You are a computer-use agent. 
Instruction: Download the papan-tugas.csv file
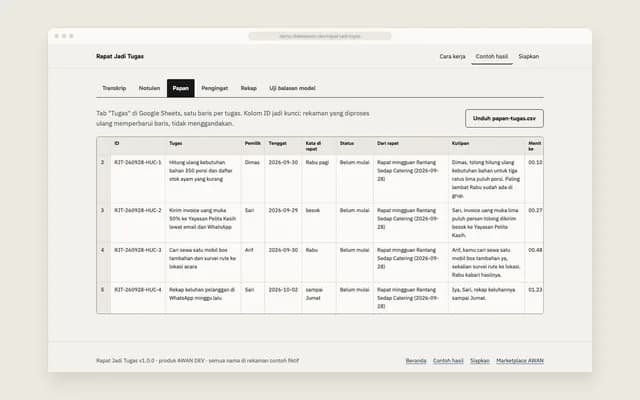504,118
